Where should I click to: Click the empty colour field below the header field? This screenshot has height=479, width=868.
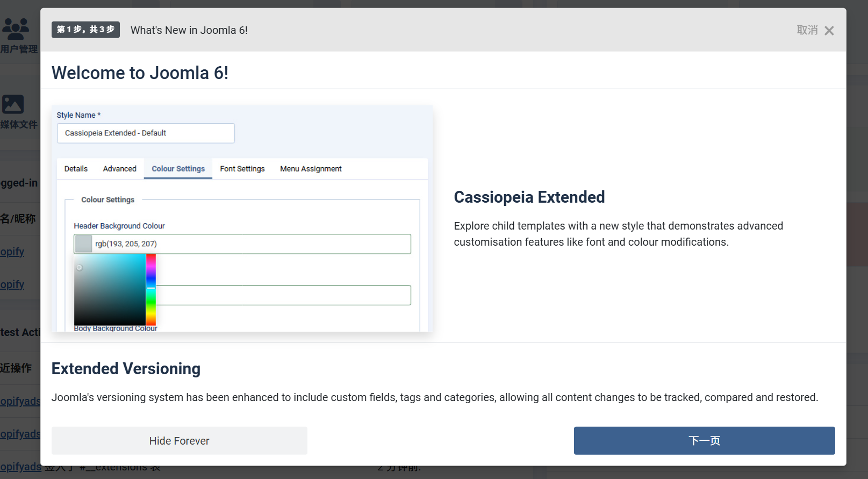pyautogui.click(x=283, y=295)
